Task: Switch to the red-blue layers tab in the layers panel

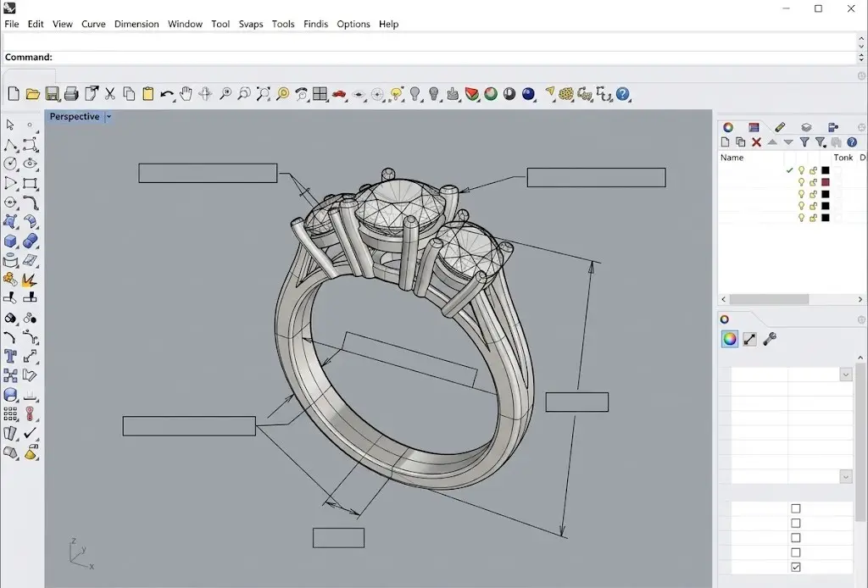Action: [x=754, y=127]
